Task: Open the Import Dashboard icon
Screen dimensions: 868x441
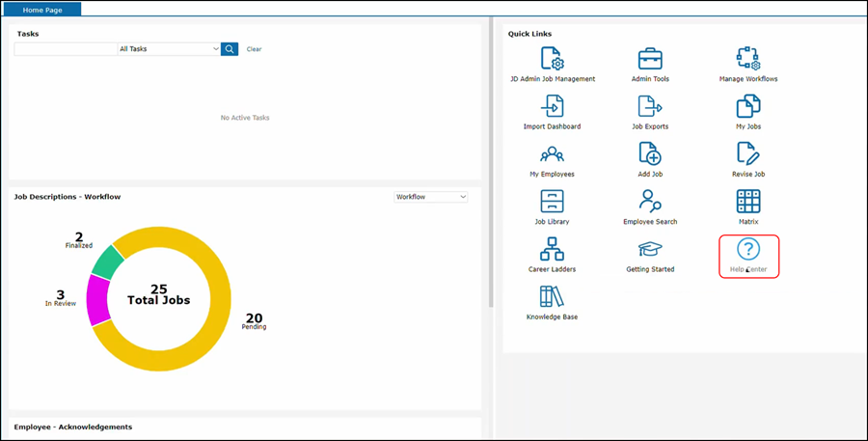Action: [552, 106]
